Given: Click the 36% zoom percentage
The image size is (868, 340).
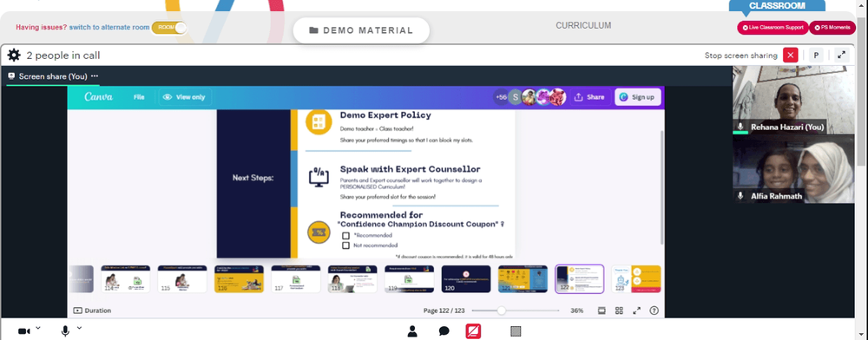Looking at the screenshot, I should tap(577, 311).
